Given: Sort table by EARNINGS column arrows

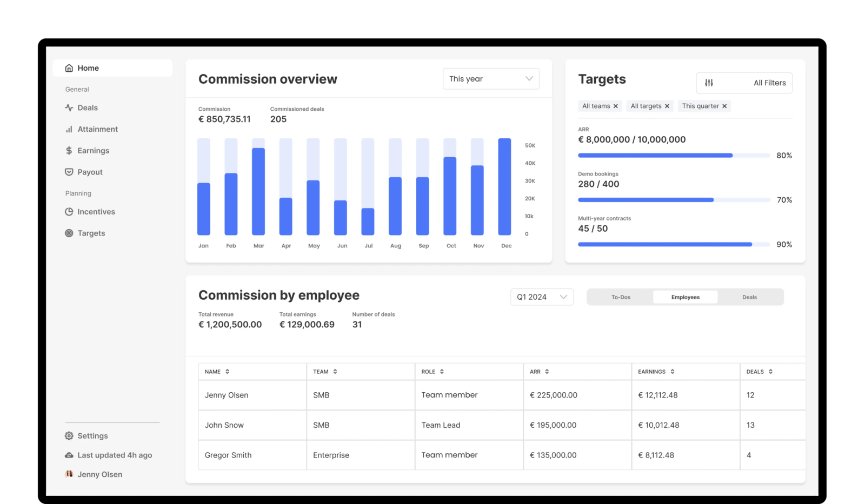Looking at the screenshot, I should 673,372.
